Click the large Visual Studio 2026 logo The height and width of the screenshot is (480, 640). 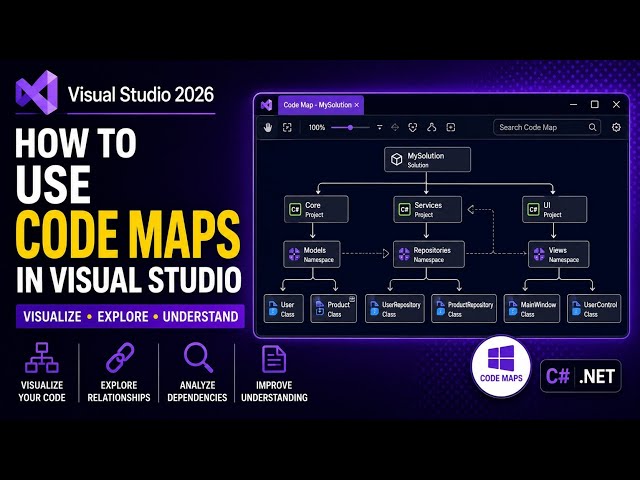click(37, 92)
